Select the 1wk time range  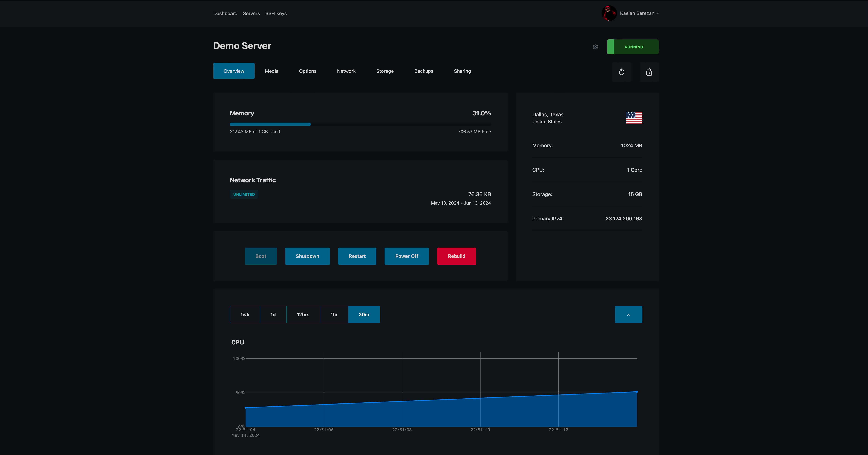245,315
